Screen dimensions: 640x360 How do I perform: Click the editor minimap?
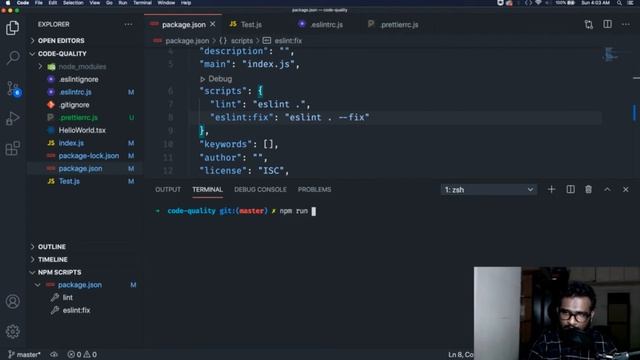pyautogui.click(x=610, y=54)
